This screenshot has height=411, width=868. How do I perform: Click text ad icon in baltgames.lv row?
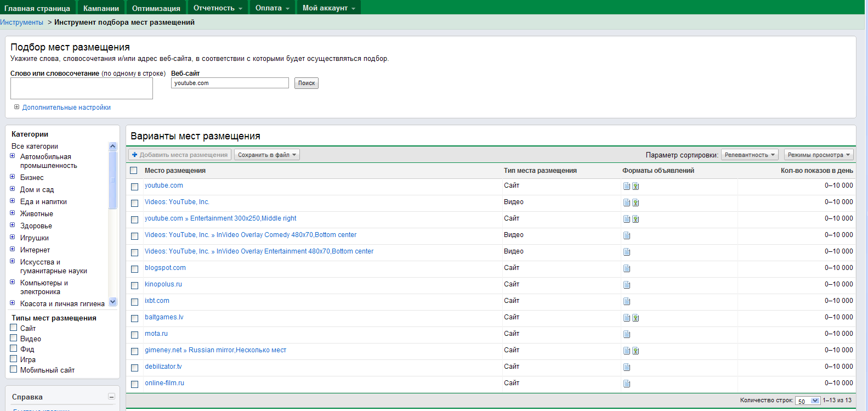tap(627, 318)
